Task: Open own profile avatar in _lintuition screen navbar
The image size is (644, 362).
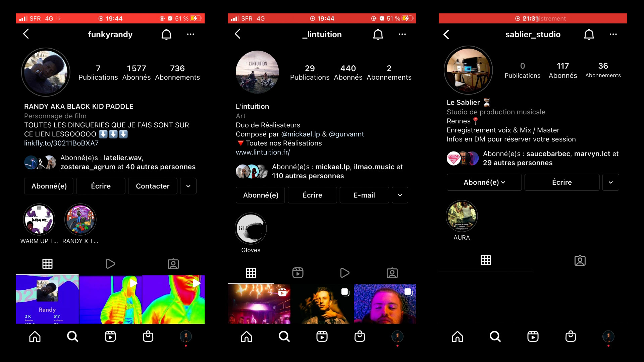Action: pos(397,336)
